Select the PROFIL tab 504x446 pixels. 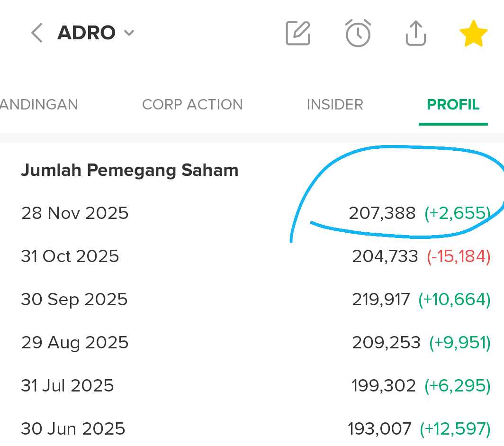click(x=453, y=104)
